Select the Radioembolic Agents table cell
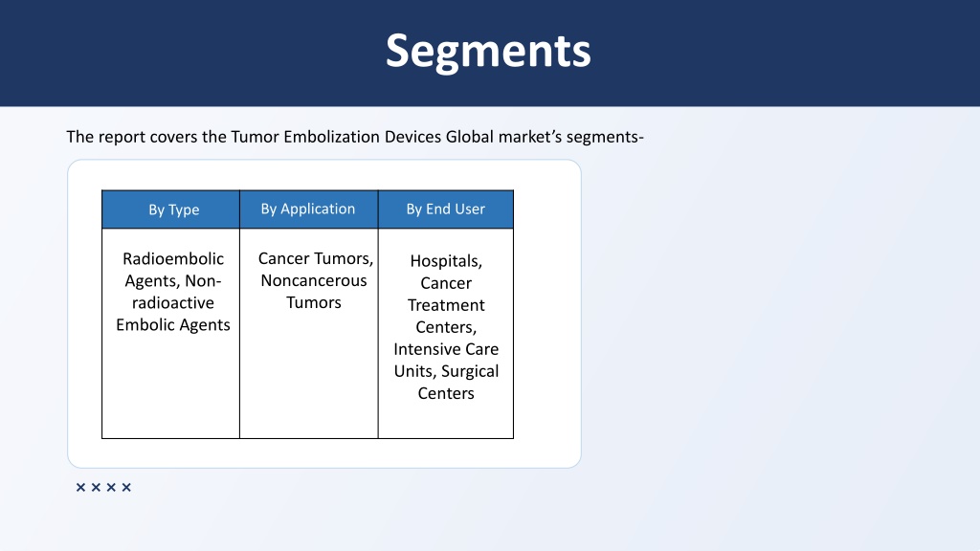Viewport: 980px width, 551px height. tap(170, 334)
